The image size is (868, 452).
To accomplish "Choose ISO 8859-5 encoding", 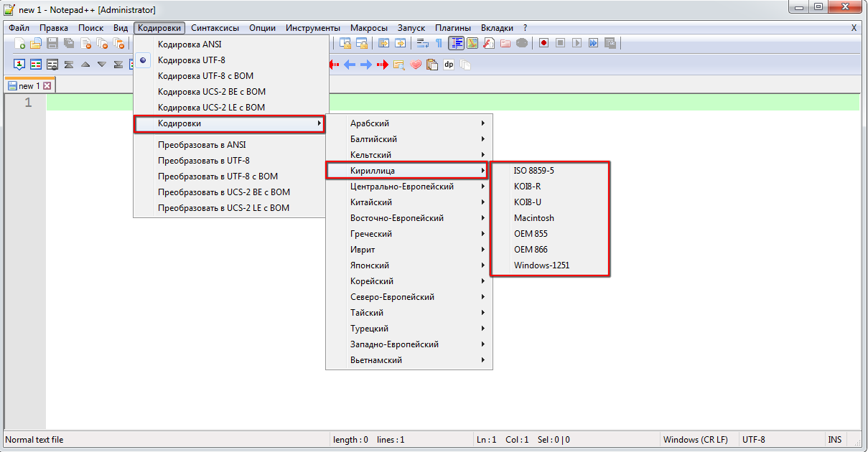I will click(x=550, y=171).
